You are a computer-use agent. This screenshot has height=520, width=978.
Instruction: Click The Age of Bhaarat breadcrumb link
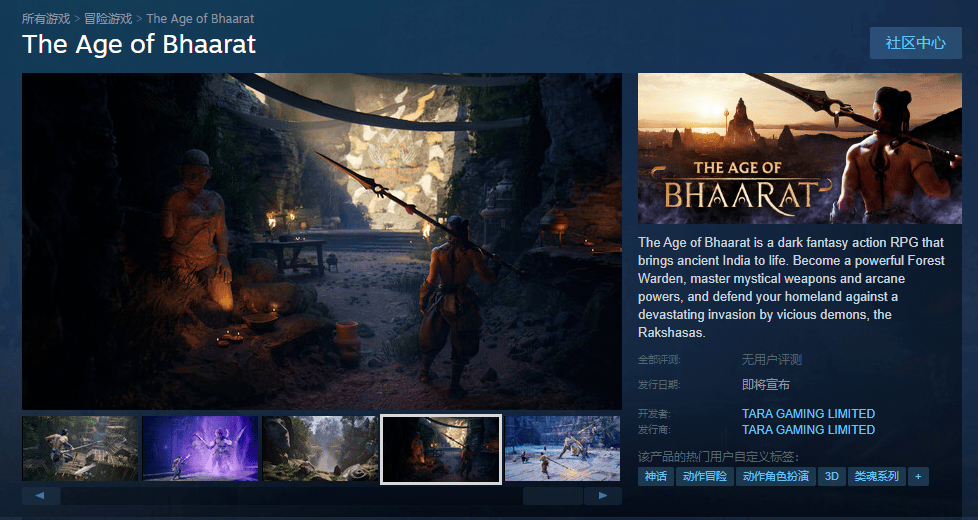point(200,19)
